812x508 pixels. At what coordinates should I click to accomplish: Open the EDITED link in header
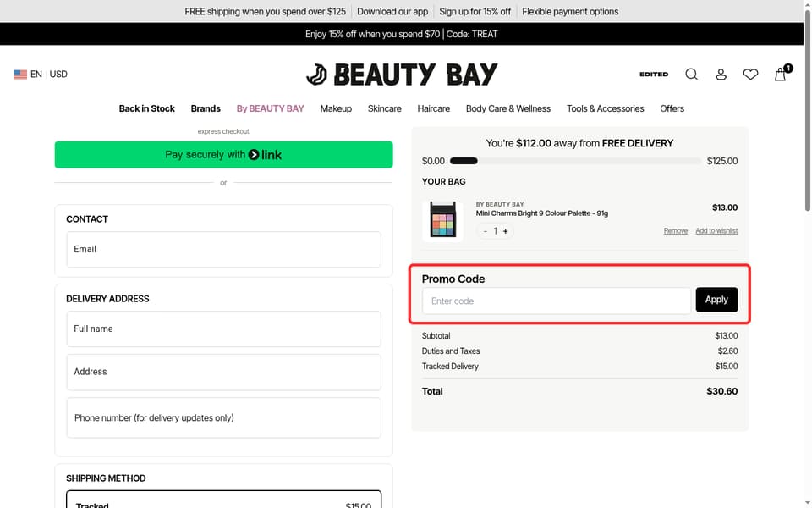654,75
